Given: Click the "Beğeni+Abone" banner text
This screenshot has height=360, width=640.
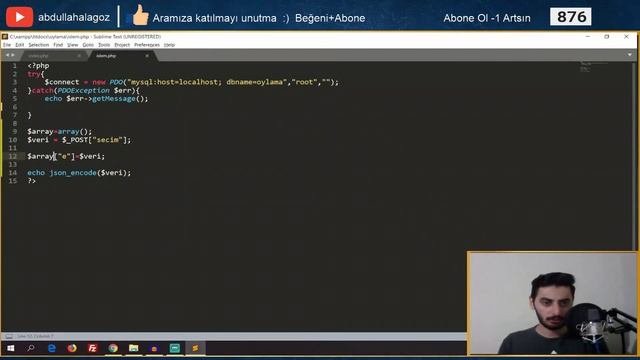Looking at the screenshot, I should coord(330,18).
